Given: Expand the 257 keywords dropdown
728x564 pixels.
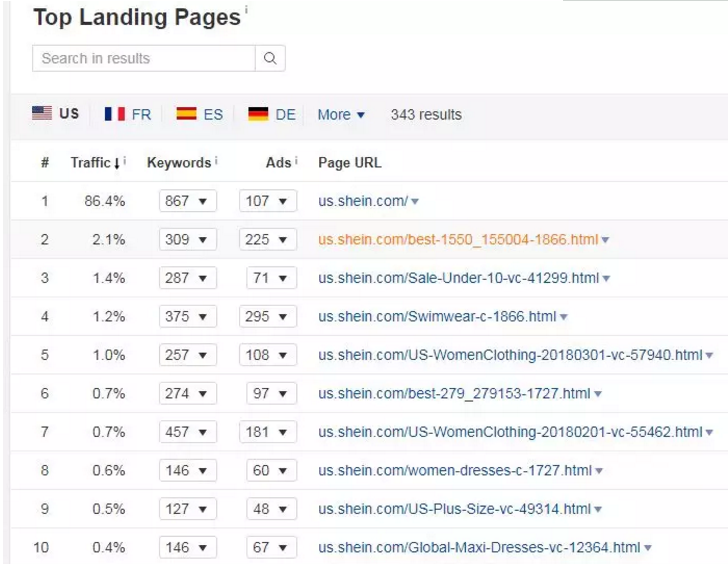Looking at the screenshot, I should 188,355.
